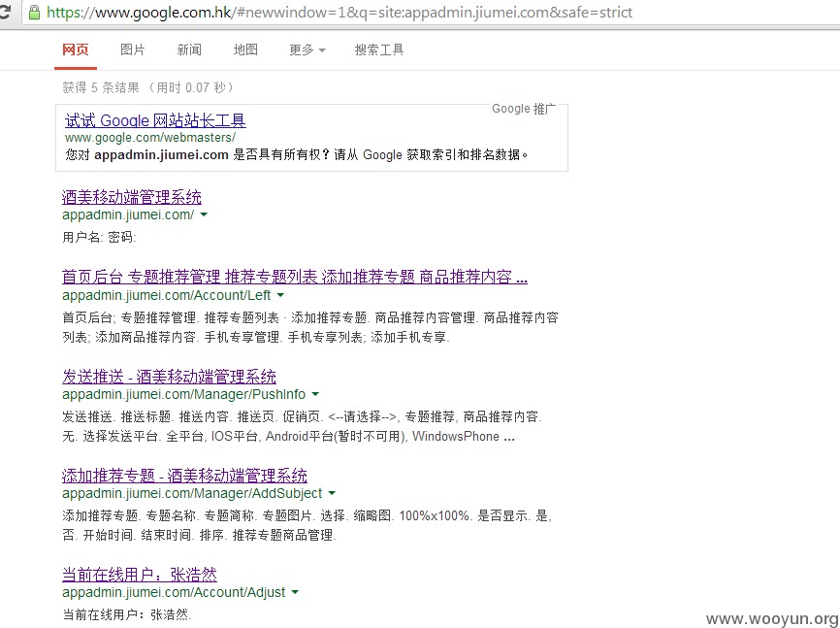Switch to the 图片 tab

point(132,50)
